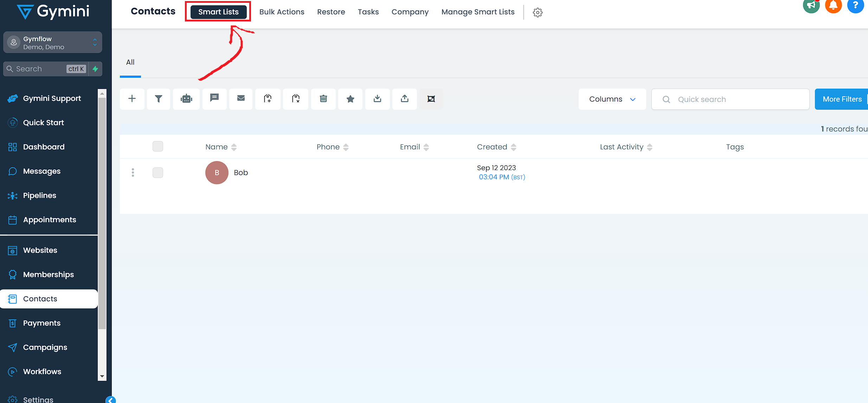868x403 pixels.
Task: Open the contacts settings gear icon
Action: [x=538, y=13]
